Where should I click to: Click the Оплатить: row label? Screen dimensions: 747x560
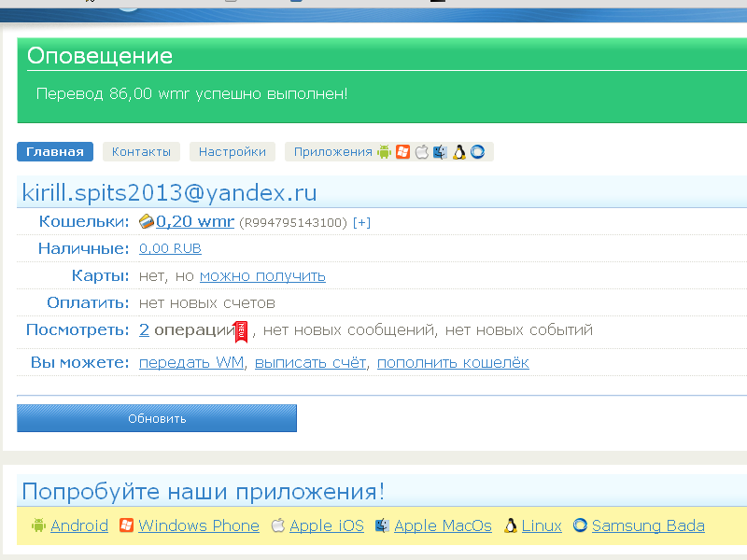coord(88,302)
